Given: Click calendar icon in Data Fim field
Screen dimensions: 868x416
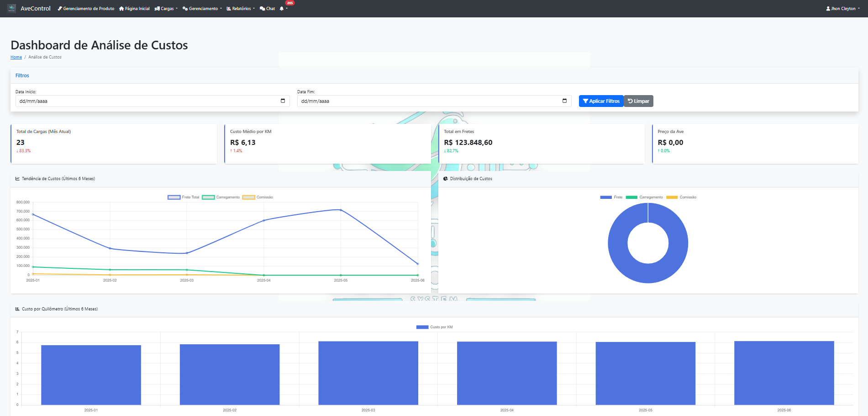Looking at the screenshot, I should (x=564, y=101).
